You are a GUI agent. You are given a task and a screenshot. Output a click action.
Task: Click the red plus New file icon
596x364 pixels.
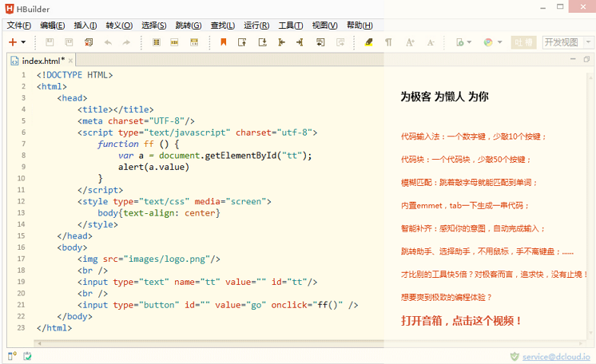(x=13, y=42)
